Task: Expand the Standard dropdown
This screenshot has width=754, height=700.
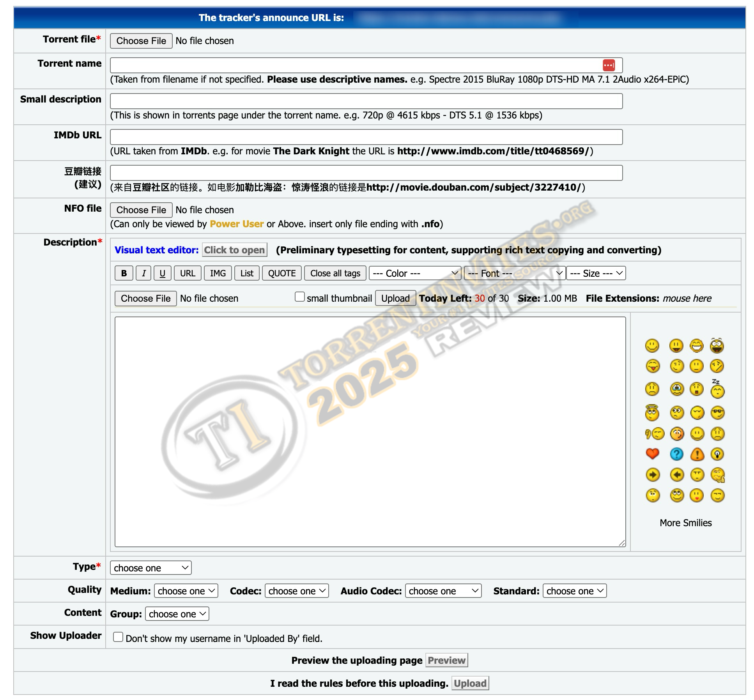Action: coord(575,591)
